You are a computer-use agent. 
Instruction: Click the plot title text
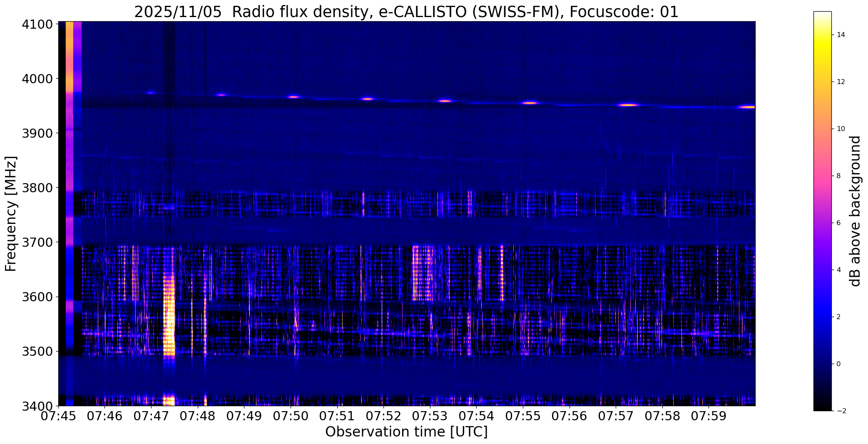tap(406, 12)
